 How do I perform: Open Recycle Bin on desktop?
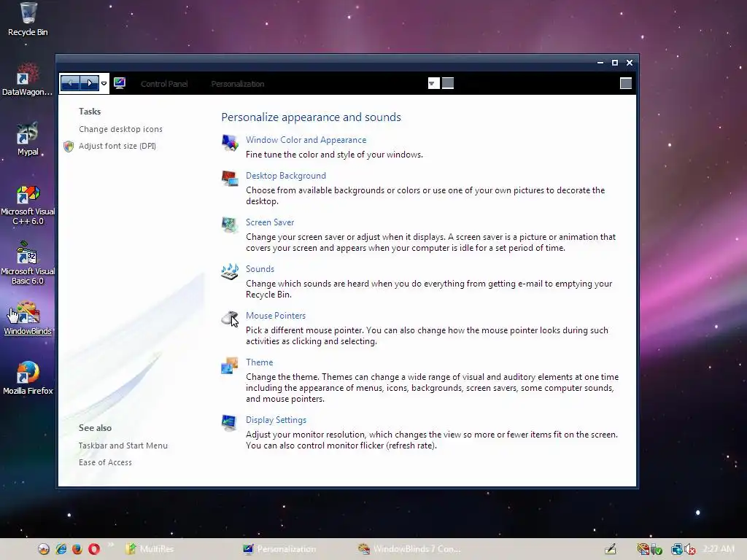[x=28, y=19]
